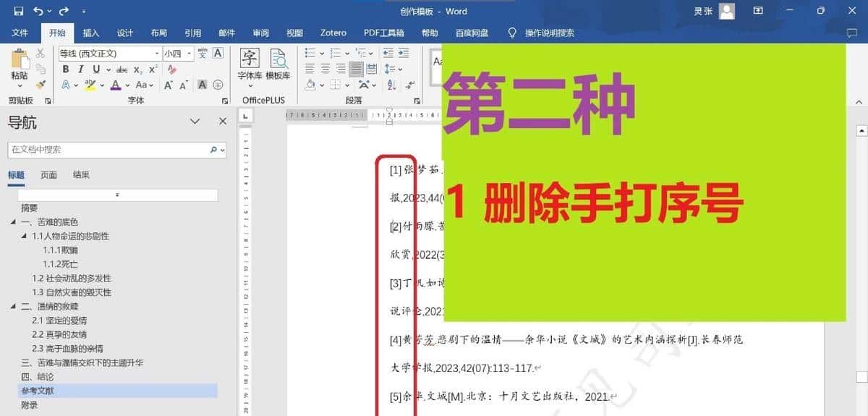This screenshot has width=868, height=416.
Task: Click the Copy icon in clipboard group
Action: point(41,69)
